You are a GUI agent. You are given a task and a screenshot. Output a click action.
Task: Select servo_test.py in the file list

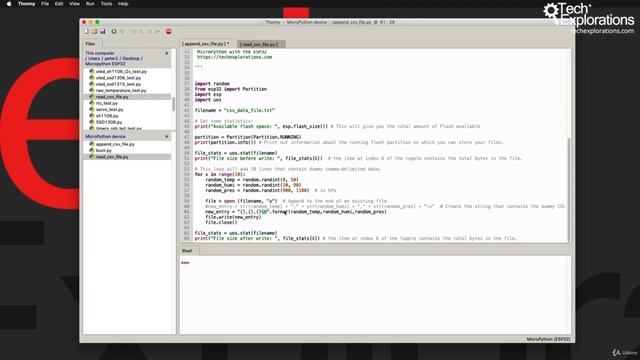[x=109, y=109]
